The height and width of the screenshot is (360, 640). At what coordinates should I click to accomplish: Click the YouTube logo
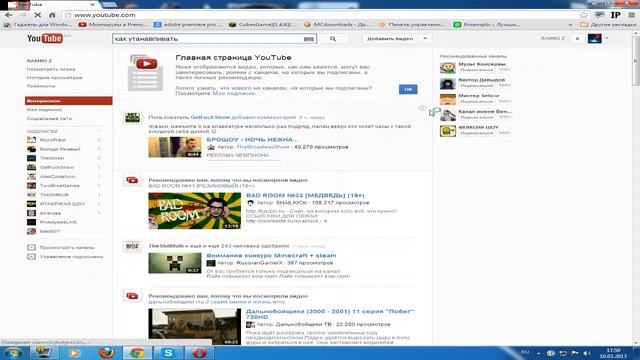point(45,38)
